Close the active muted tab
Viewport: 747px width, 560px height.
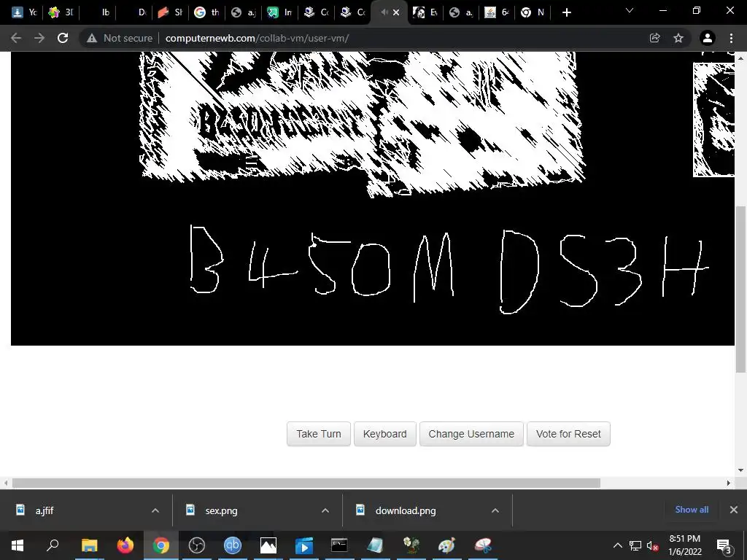pyautogui.click(x=396, y=12)
